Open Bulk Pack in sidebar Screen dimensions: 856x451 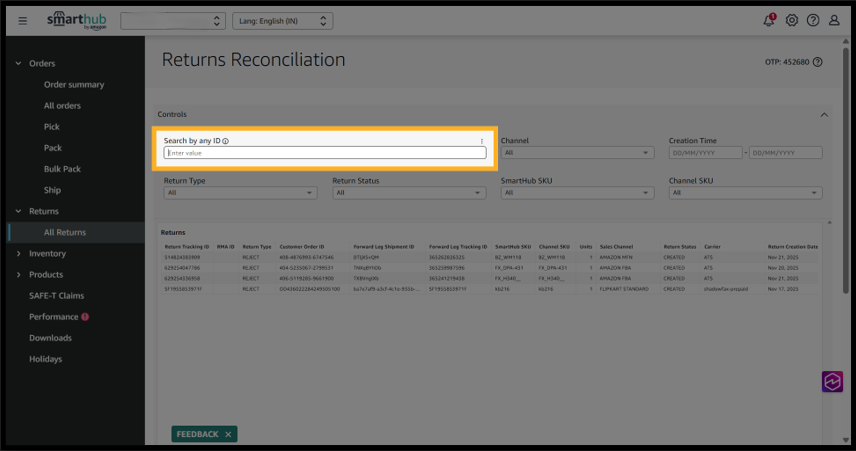(62, 169)
